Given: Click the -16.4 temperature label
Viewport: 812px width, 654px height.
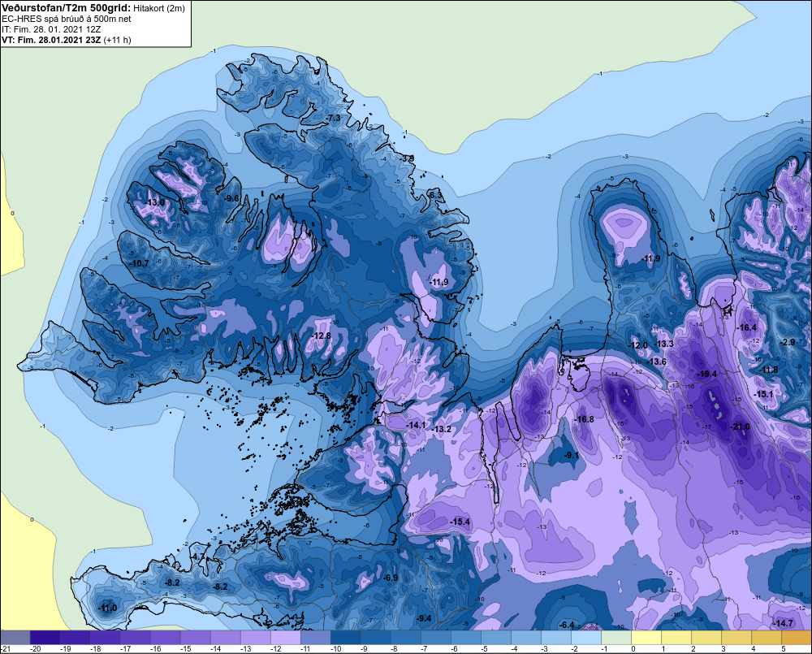Looking at the screenshot, I should 747,327.
